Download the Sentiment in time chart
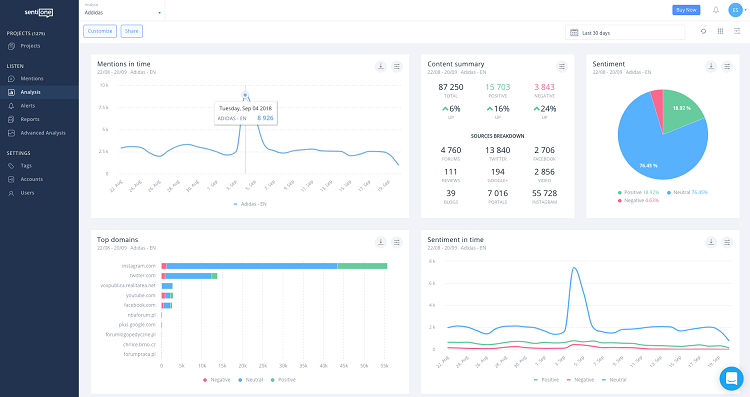The width and height of the screenshot is (750, 397). click(711, 243)
